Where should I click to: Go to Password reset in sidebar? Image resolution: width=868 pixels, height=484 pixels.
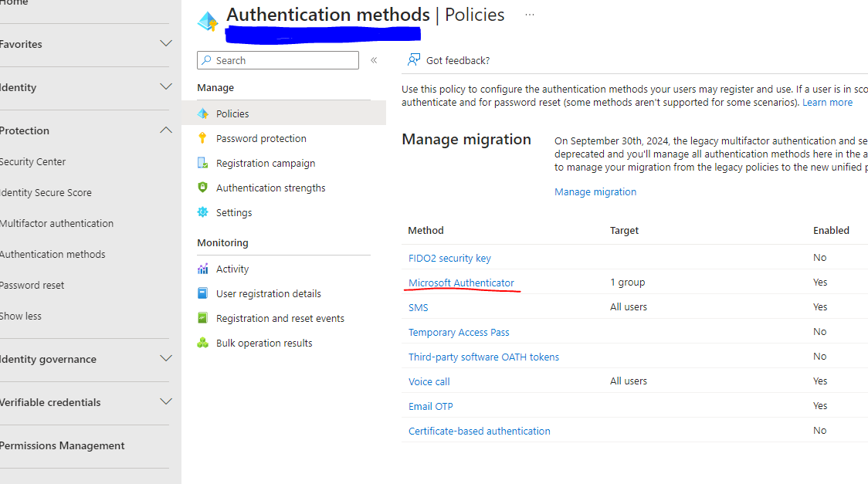point(32,286)
